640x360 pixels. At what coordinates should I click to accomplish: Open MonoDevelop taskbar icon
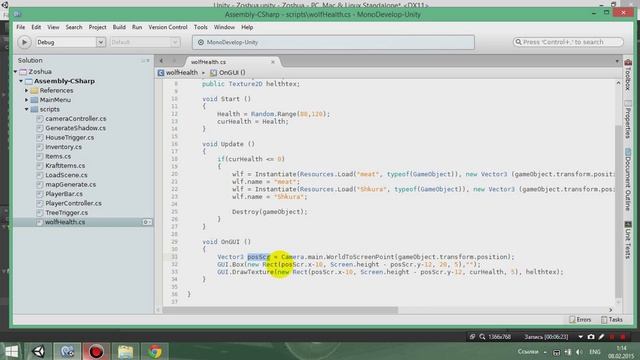(67, 351)
